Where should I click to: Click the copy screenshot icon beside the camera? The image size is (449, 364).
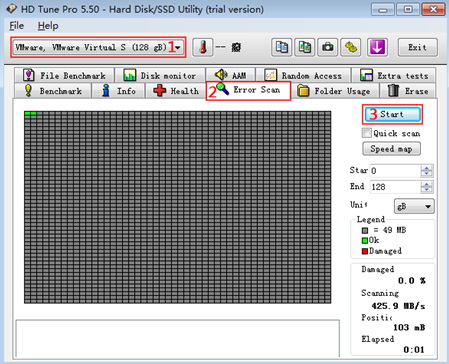pyautogui.click(x=305, y=47)
